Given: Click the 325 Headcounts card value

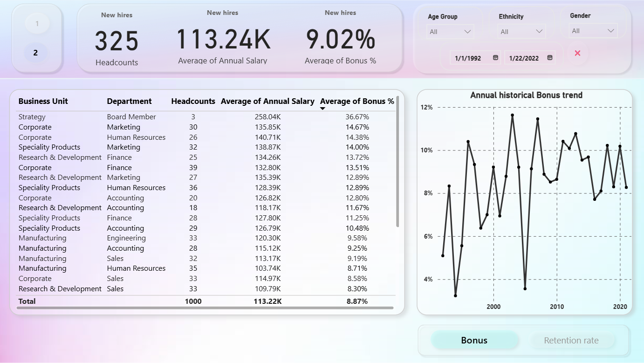Looking at the screenshot, I should pyautogui.click(x=117, y=41).
